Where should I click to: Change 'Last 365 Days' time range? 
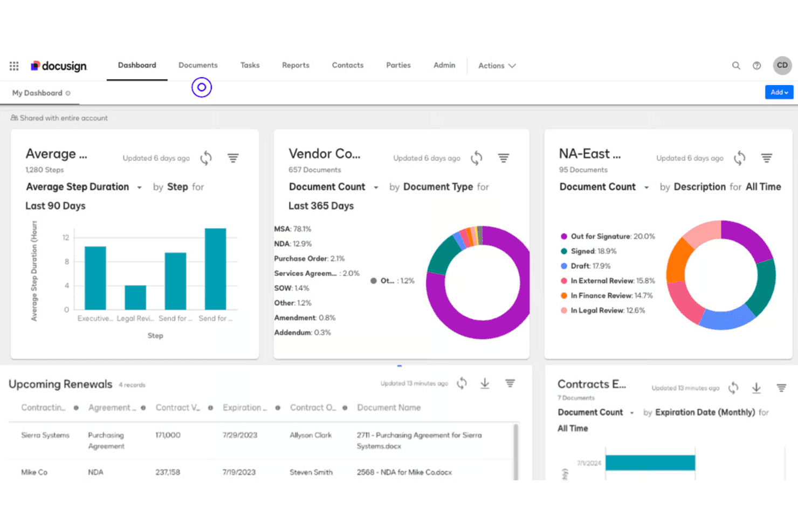point(321,206)
